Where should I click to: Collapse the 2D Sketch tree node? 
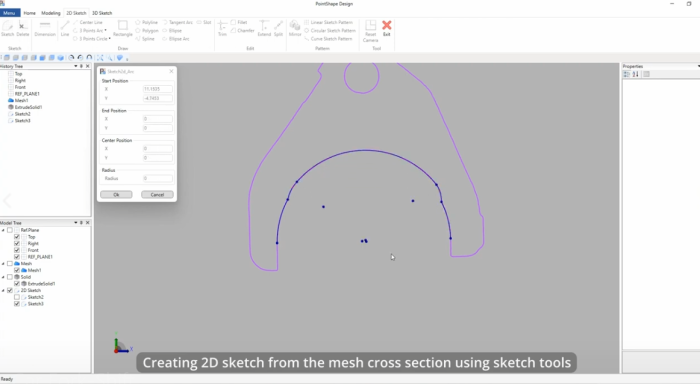pyautogui.click(x=3, y=290)
